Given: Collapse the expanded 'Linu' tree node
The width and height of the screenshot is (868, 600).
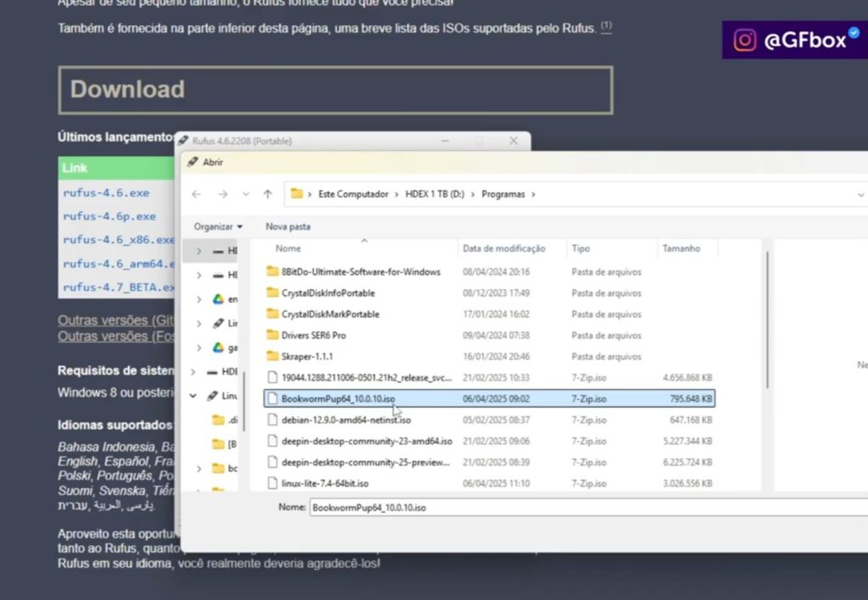Looking at the screenshot, I should (x=192, y=396).
